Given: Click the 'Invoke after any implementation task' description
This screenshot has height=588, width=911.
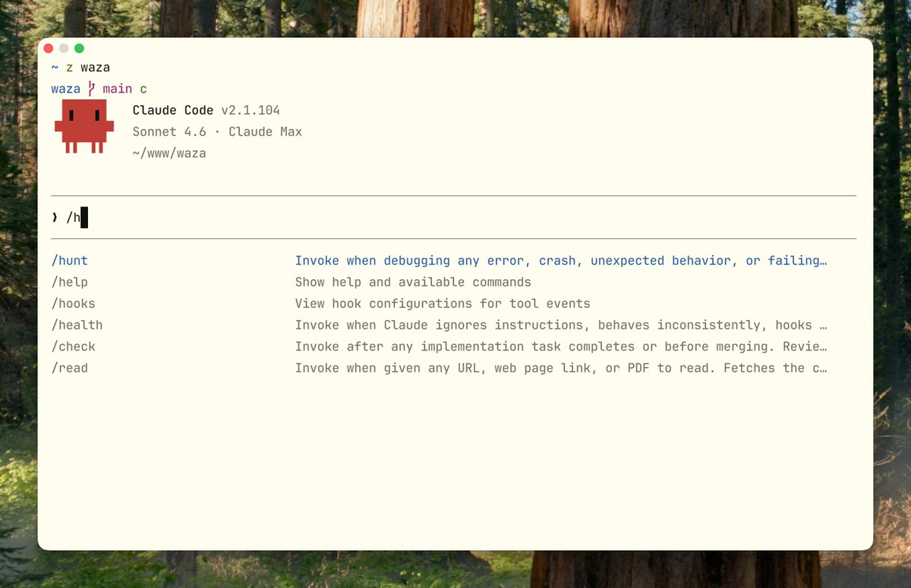Looking at the screenshot, I should pos(561,347).
